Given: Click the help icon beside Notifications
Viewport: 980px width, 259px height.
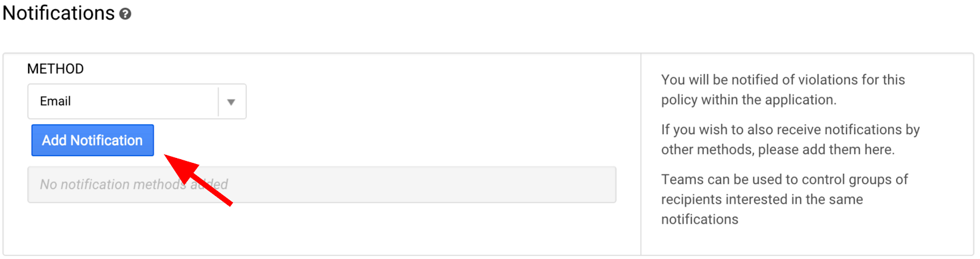Looking at the screenshot, I should [x=125, y=14].
